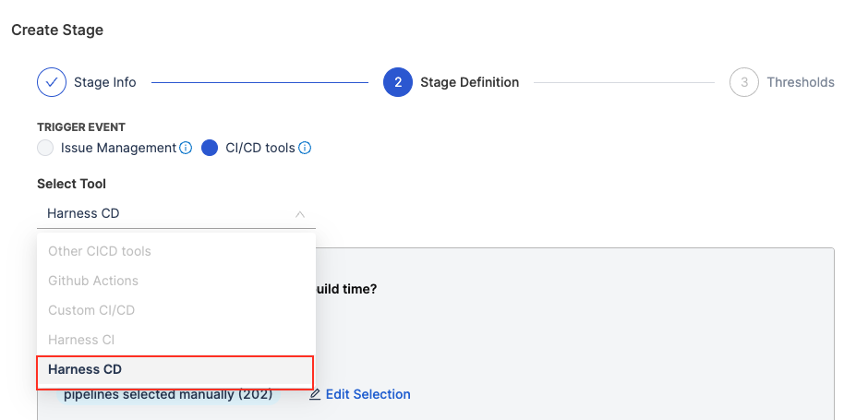This screenshot has height=420, width=868.
Task: Click the pencil icon before Edit Selection
Action: tap(315, 394)
